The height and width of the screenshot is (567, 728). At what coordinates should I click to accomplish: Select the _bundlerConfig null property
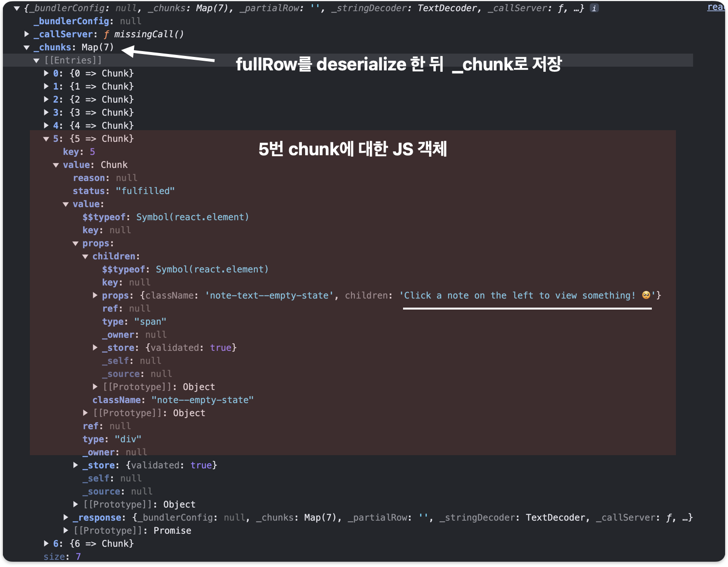coord(71,21)
